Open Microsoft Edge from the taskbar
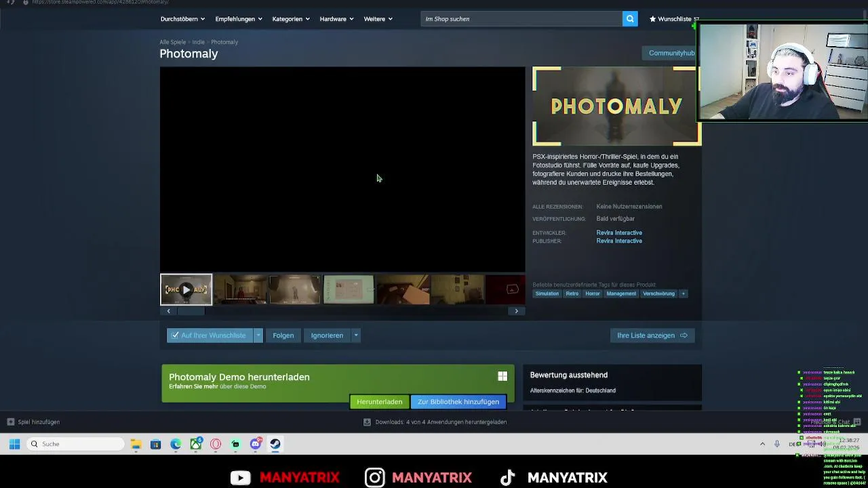The image size is (868, 488). (176, 444)
